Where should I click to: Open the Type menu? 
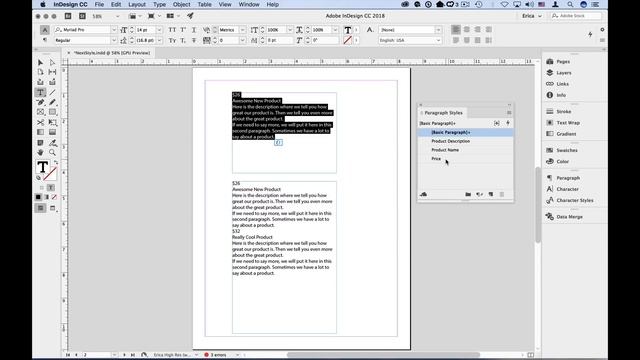159,4
